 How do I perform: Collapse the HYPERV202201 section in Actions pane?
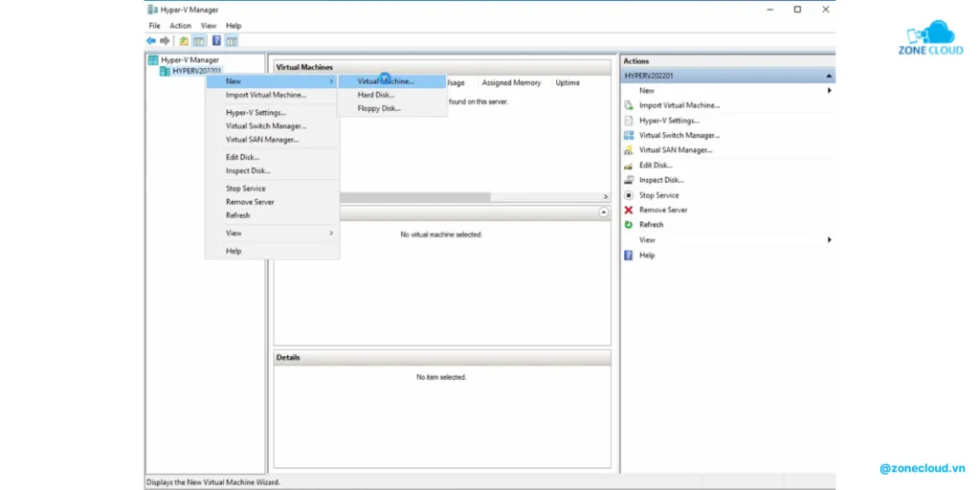829,76
